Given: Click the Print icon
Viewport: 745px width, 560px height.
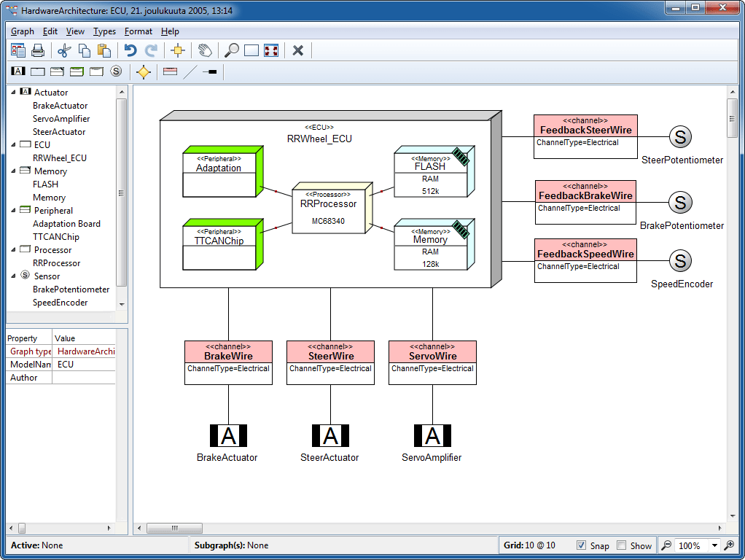Looking at the screenshot, I should [x=39, y=50].
